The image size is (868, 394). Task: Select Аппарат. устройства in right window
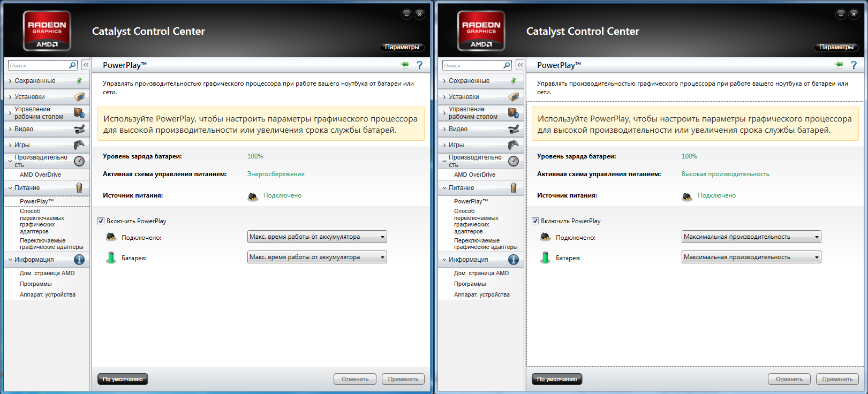click(x=482, y=294)
